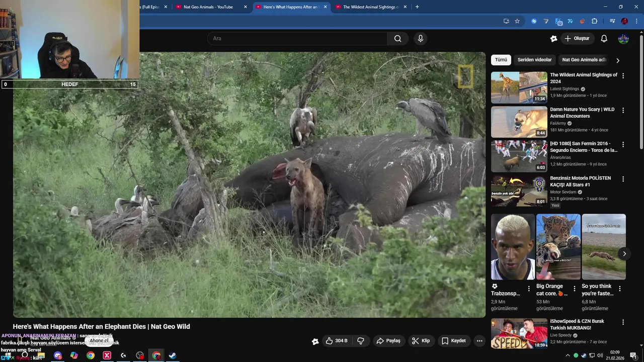Open options for Damn Nature You Scary video

pyautogui.click(x=623, y=110)
